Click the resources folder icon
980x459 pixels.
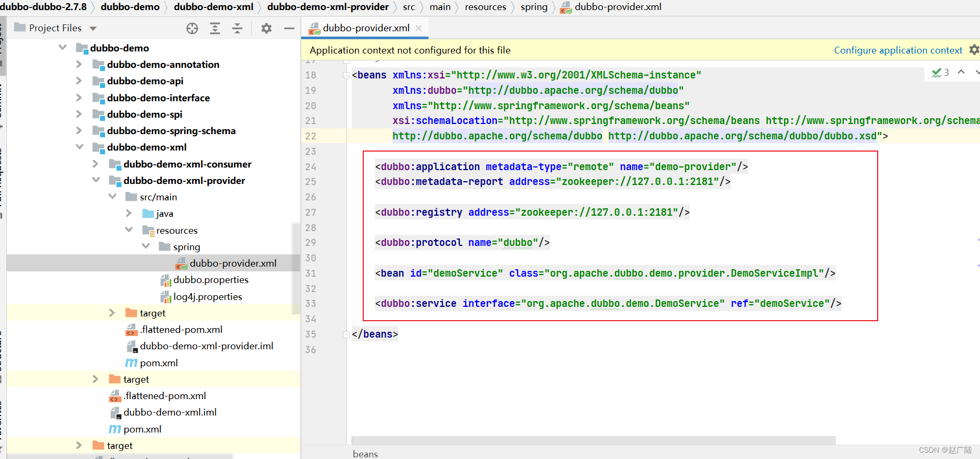point(148,231)
